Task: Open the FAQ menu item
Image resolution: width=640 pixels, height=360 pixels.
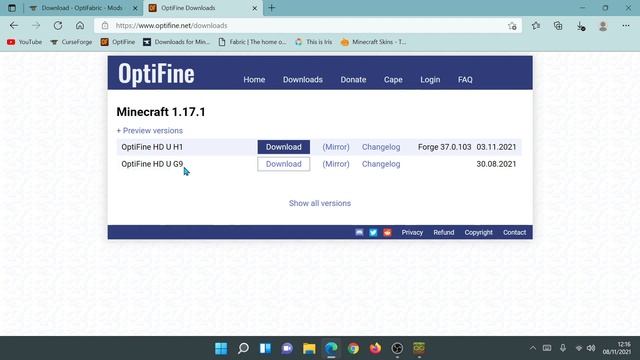Action: tap(465, 80)
